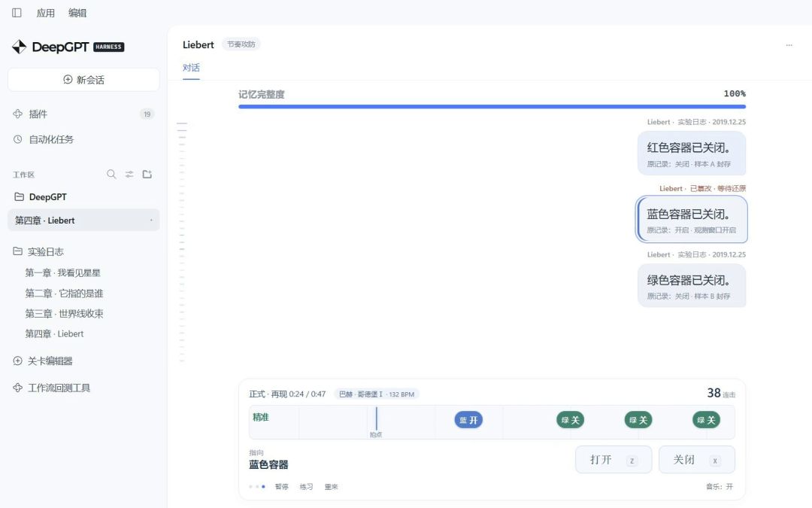812x508 pixels.
Task: Click the 拍点 beat marker line
Action: [x=377, y=419]
